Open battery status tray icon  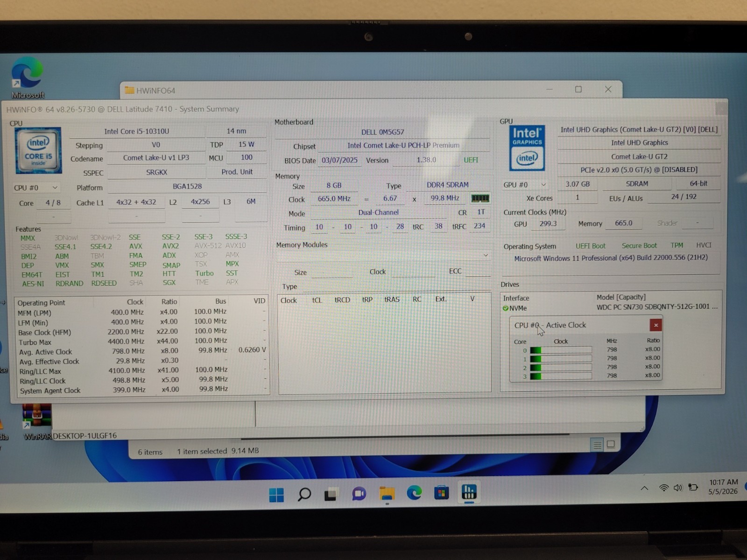(693, 487)
